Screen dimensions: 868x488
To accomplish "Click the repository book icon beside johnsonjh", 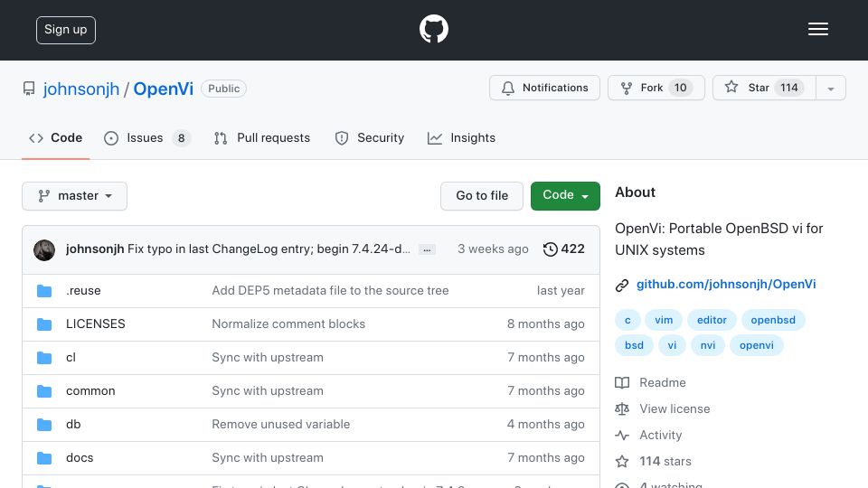I will (x=29, y=89).
